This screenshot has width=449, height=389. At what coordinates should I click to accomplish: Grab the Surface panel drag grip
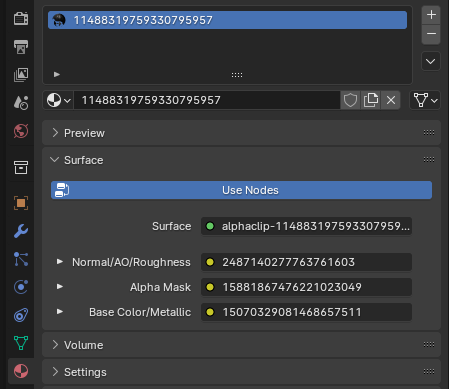429,160
